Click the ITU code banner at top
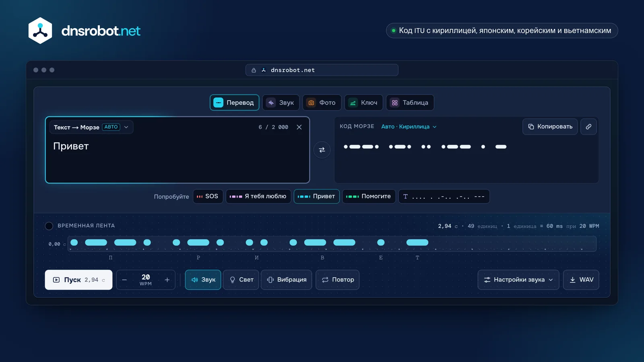Image resolution: width=644 pixels, height=362 pixels. 502,31
